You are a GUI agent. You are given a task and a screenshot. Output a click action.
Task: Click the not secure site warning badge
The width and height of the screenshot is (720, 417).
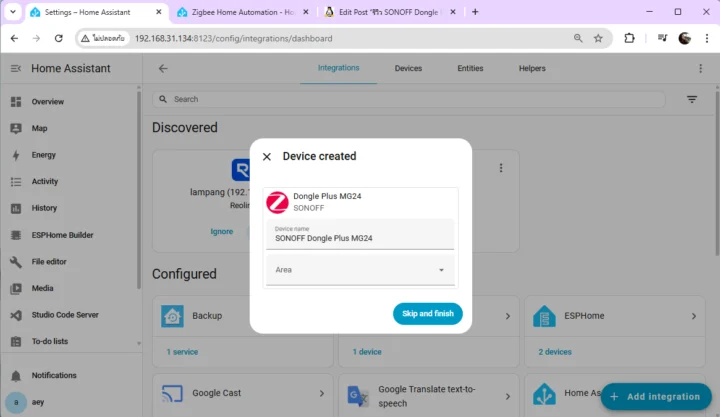(103, 39)
